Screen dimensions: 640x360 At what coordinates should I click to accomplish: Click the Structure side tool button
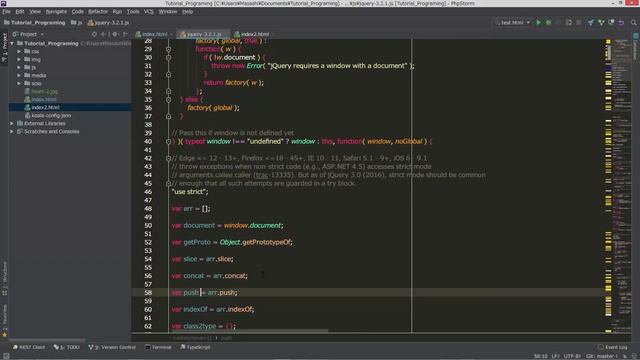[4, 278]
